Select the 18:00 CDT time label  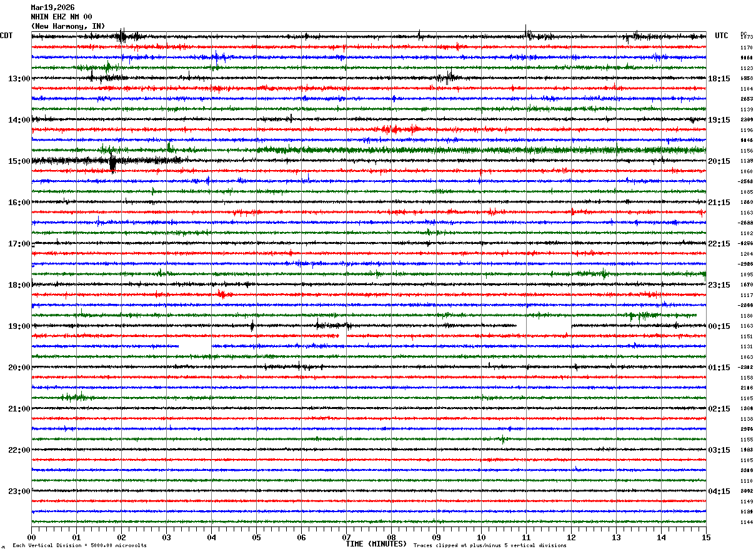pyautogui.click(x=19, y=285)
